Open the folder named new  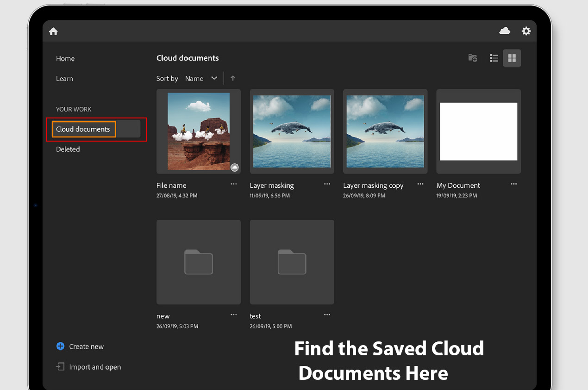pyautogui.click(x=198, y=262)
